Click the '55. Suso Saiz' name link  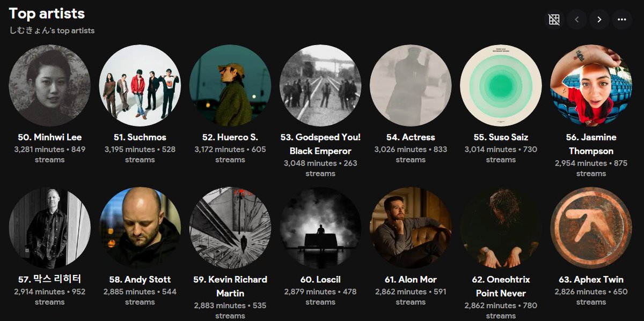(x=501, y=137)
